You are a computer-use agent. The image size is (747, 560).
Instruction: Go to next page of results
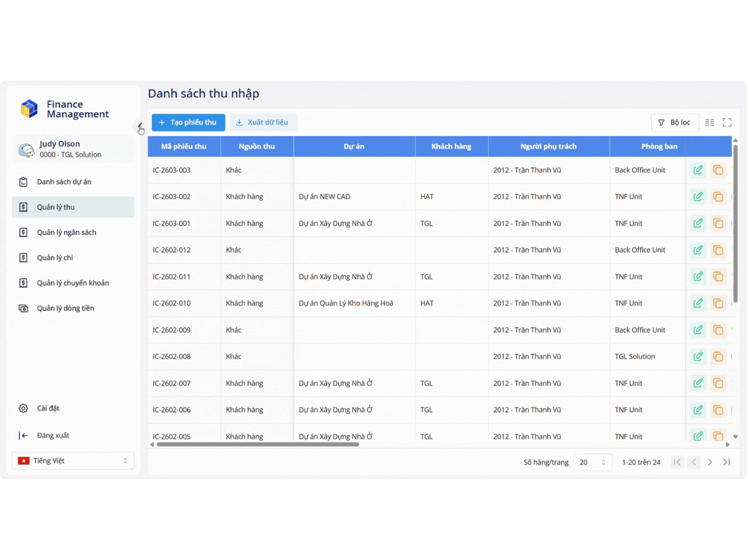710,462
